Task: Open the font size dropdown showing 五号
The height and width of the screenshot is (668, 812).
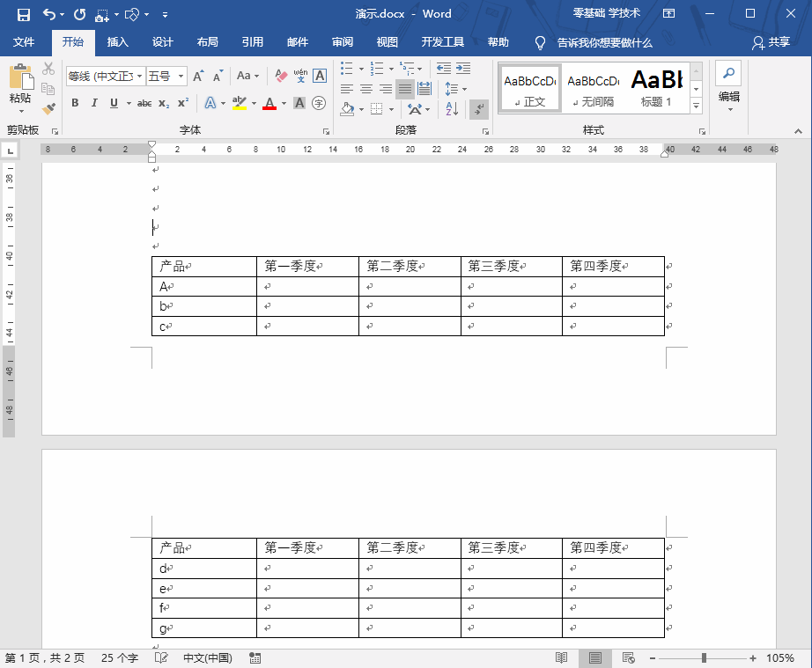Action: coord(181,76)
